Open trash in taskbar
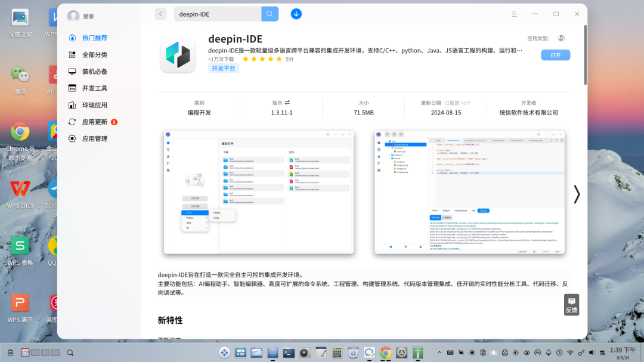Screen dimensions: 644x362 (353, 352)
